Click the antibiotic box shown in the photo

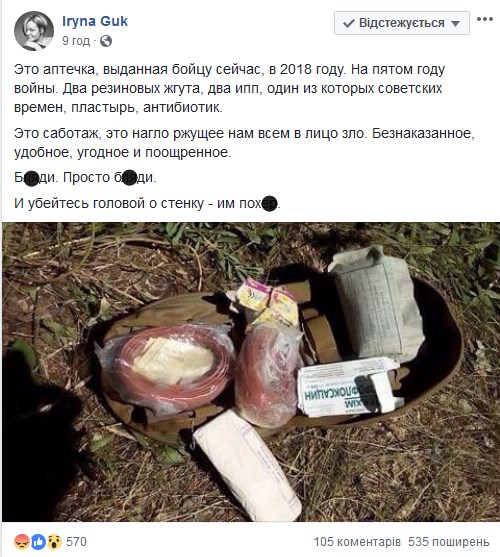point(351,388)
